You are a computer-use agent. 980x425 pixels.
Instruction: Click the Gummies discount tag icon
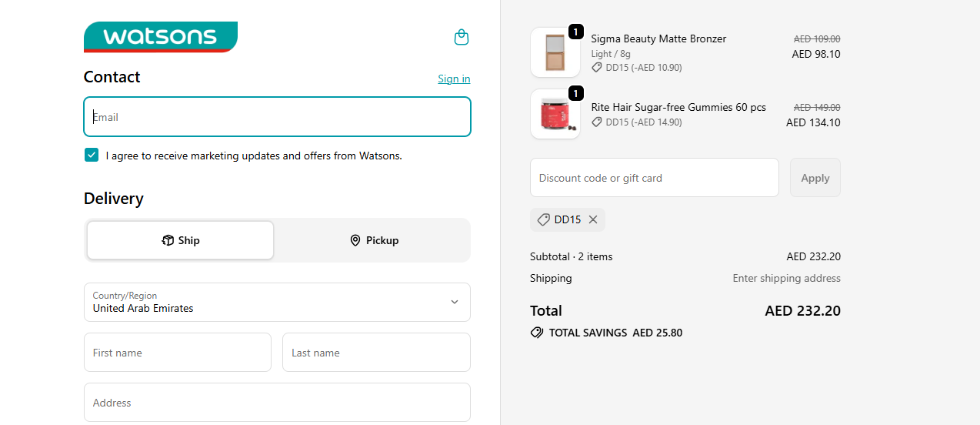[597, 122]
